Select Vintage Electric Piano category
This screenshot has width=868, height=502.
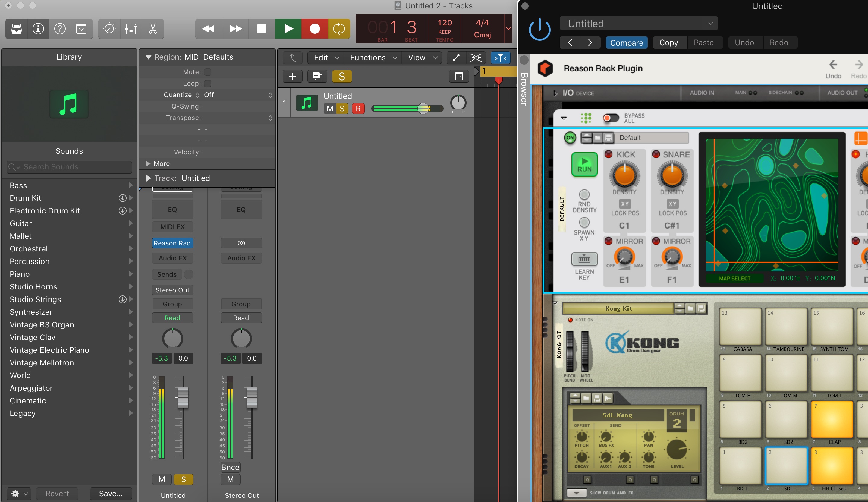click(49, 350)
